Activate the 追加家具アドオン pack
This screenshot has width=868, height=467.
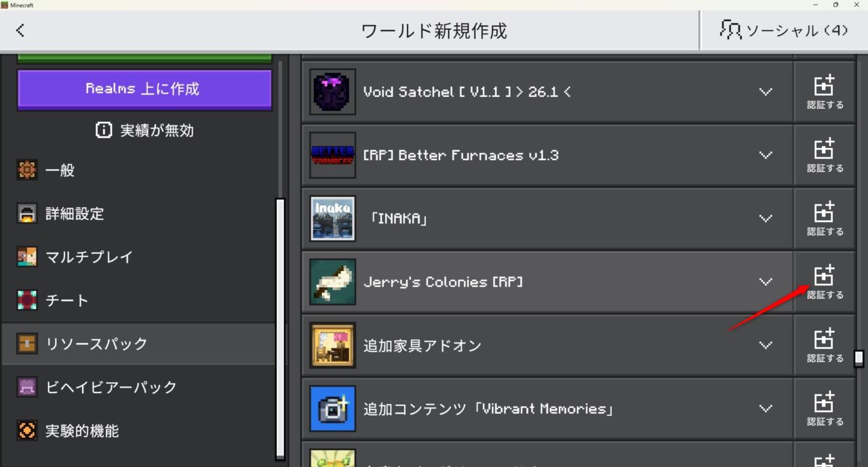825,345
